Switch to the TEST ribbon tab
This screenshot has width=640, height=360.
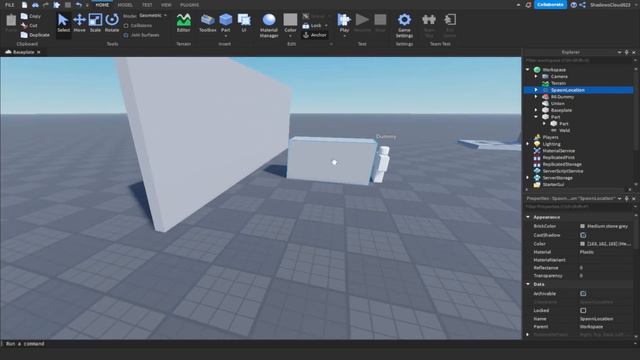(x=147, y=5)
